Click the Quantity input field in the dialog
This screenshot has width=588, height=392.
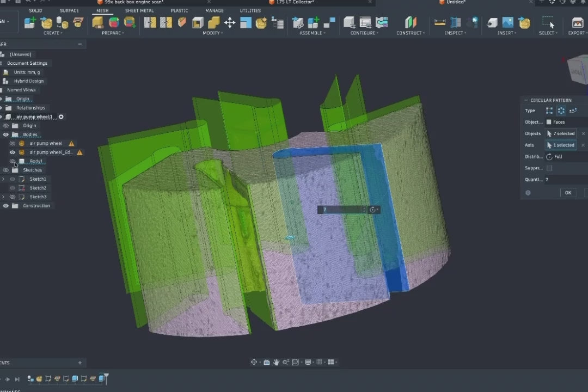pyautogui.click(x=566, y=180)
